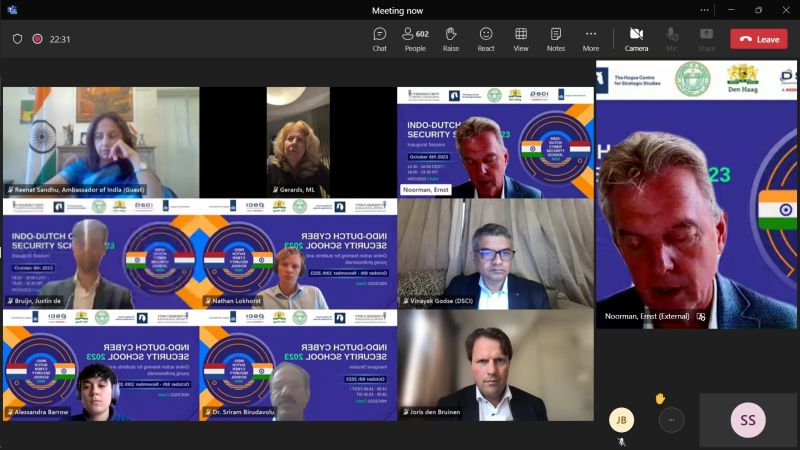Select Vinayak Godse (DSCI) video tile
Viewport: 800px width, 450px height.
coord(495,254)
